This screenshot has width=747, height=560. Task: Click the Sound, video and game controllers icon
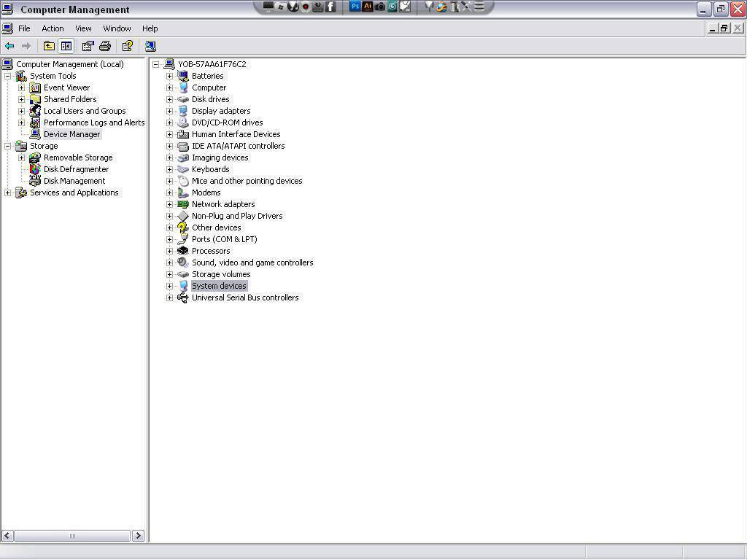click(x=183, y=262)
